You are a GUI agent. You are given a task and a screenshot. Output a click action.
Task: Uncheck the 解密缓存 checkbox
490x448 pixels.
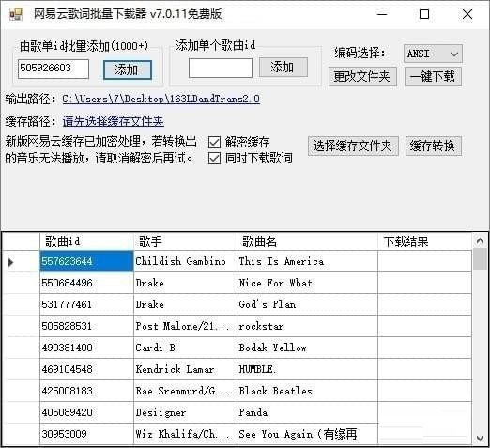[214, 143]
